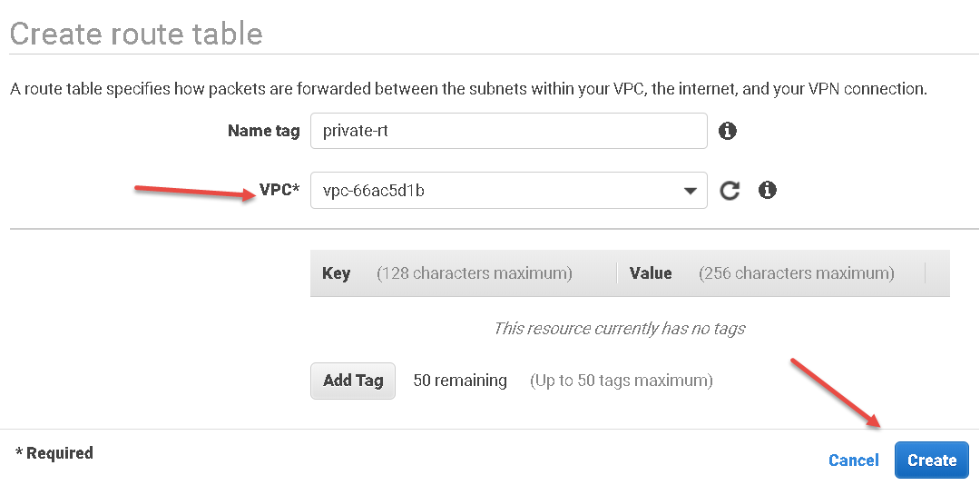Click the info icon beside Name tag field

pos(727,131)
